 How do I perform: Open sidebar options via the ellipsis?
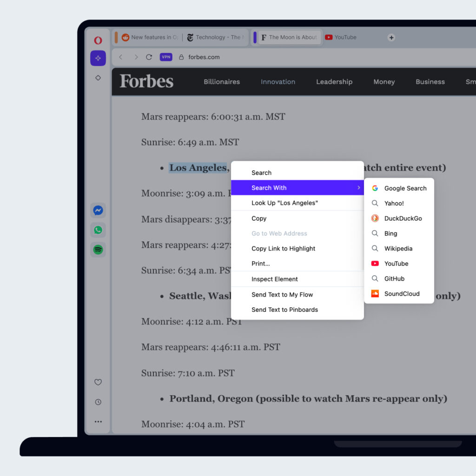coord(98,421)
